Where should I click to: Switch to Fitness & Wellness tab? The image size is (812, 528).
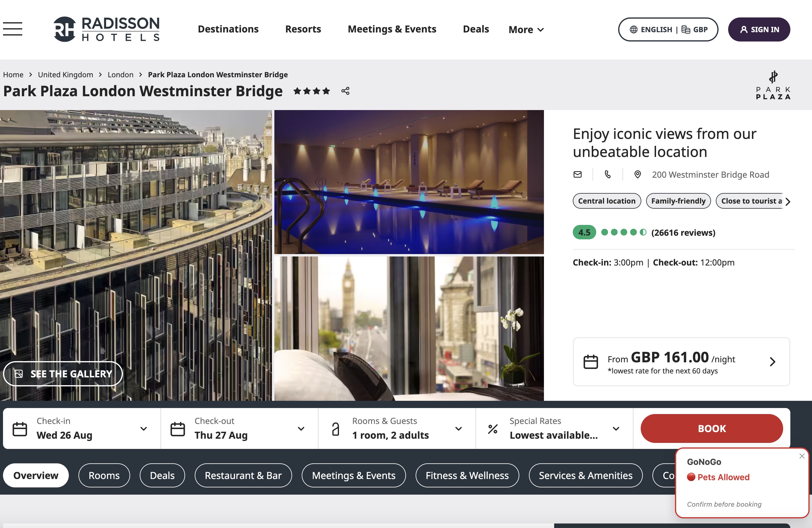click(x=467, y=475)
